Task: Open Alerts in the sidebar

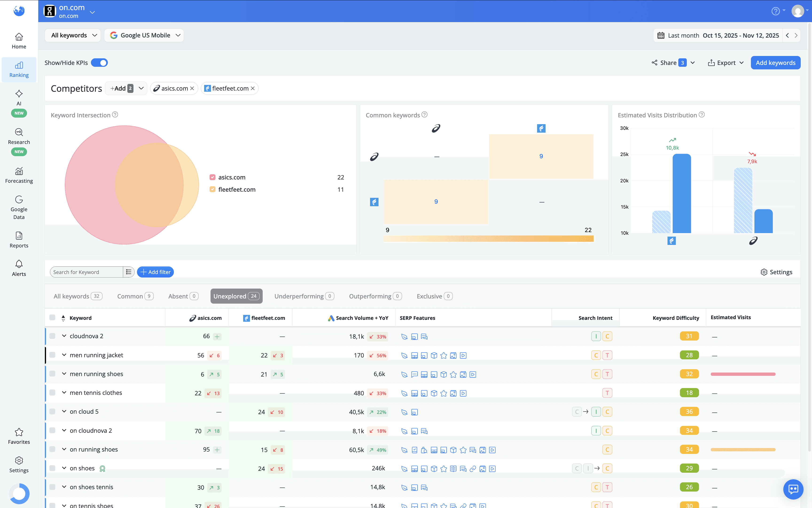Action: pyautogui.click(x=19, y=268)
